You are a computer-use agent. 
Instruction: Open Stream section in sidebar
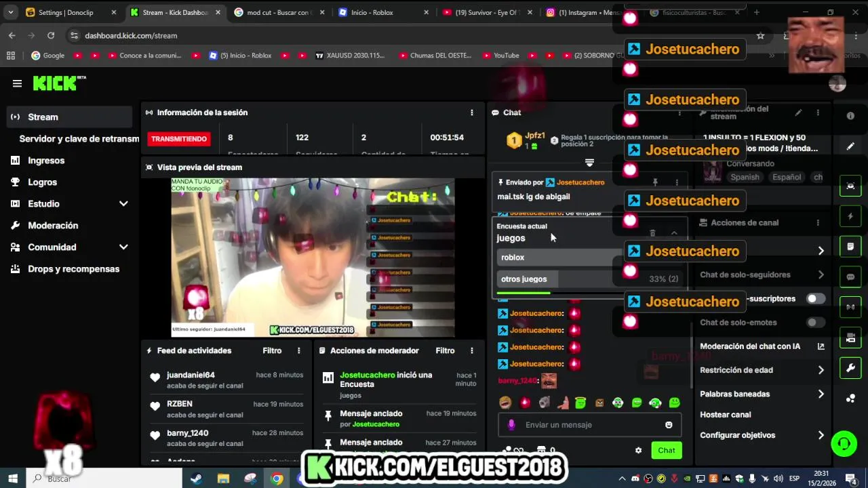(70, 117)
